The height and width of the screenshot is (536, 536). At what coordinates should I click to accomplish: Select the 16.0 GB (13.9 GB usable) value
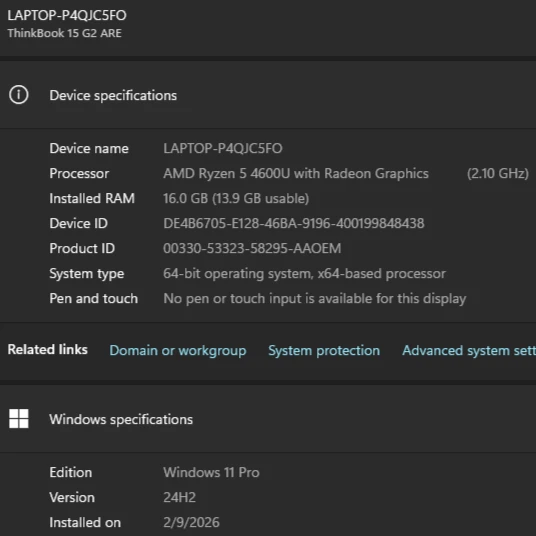[236, 198]
